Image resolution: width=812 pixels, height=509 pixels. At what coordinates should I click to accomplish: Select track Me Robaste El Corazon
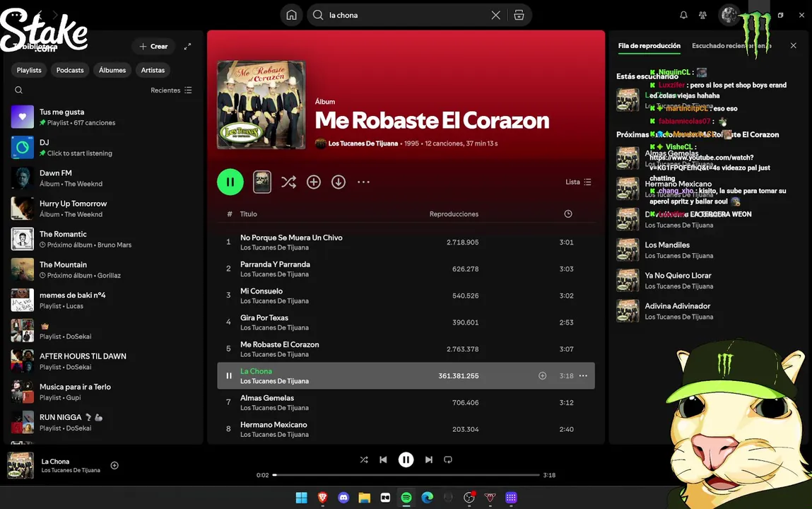click(x=406, y=349)
